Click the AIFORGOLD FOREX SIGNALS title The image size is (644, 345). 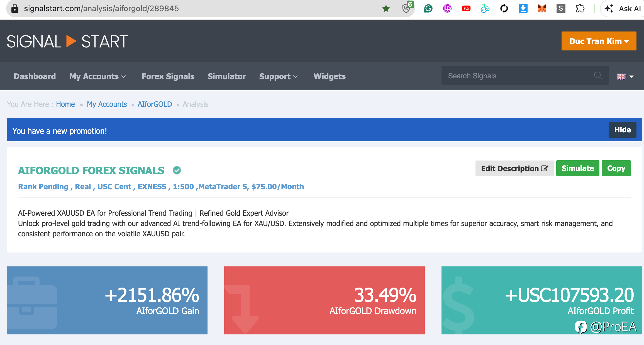(91, 170)
